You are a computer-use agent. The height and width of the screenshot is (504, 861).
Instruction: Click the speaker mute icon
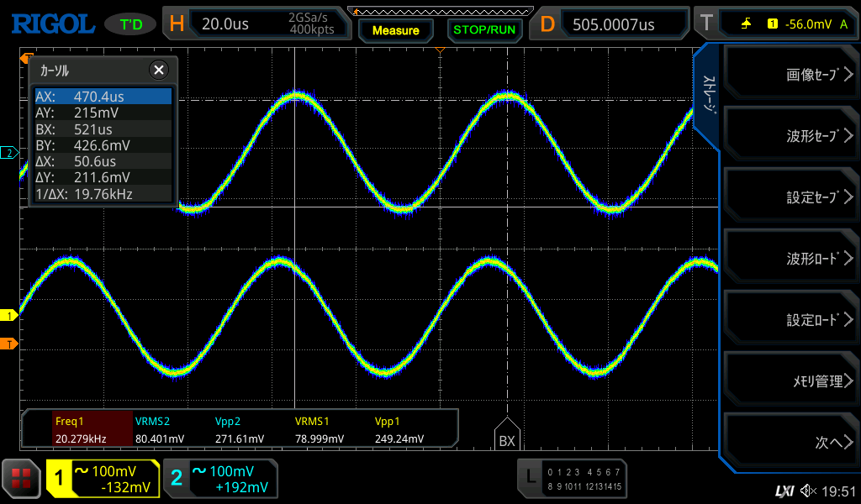click(808, 490)
